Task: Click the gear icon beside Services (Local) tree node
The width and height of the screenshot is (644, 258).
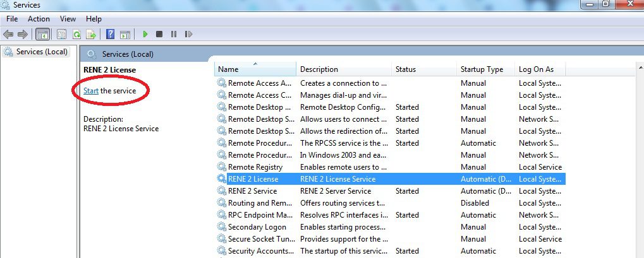Action: (8, 52)
